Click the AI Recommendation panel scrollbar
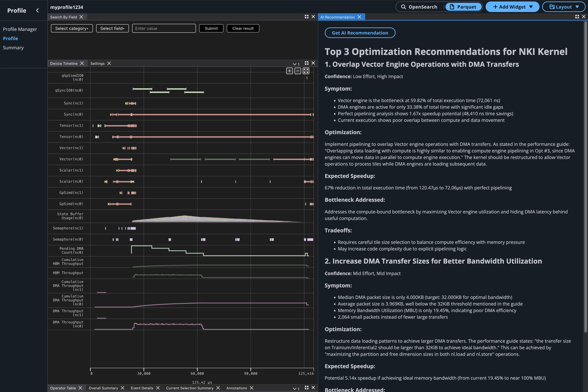This screenshot has width=588, height=392. tap(585, 175)
